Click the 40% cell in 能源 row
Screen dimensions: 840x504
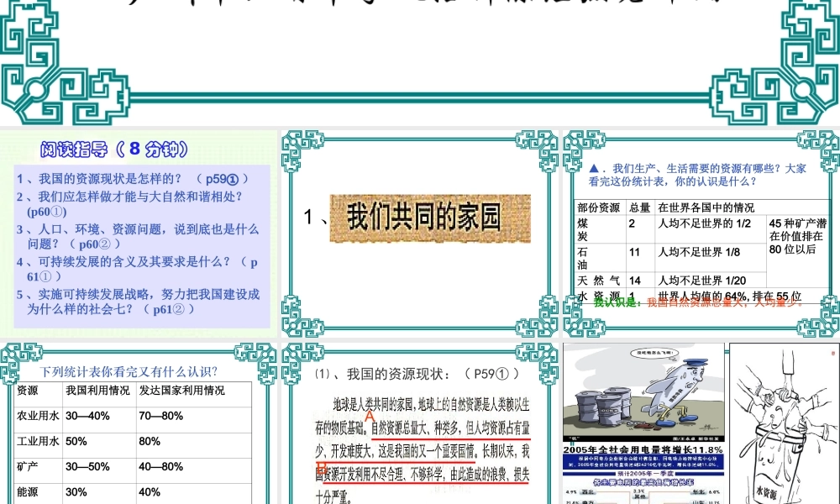150,491
